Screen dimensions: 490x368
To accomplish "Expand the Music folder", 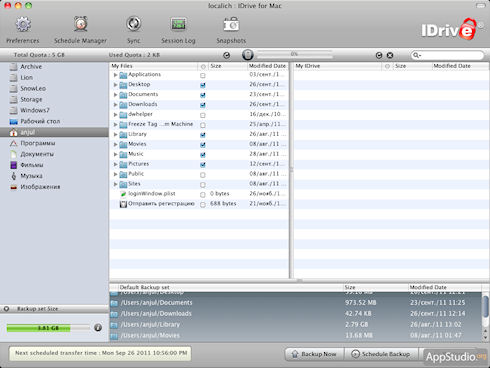I will pyautogui.click(x=115, y=154).
